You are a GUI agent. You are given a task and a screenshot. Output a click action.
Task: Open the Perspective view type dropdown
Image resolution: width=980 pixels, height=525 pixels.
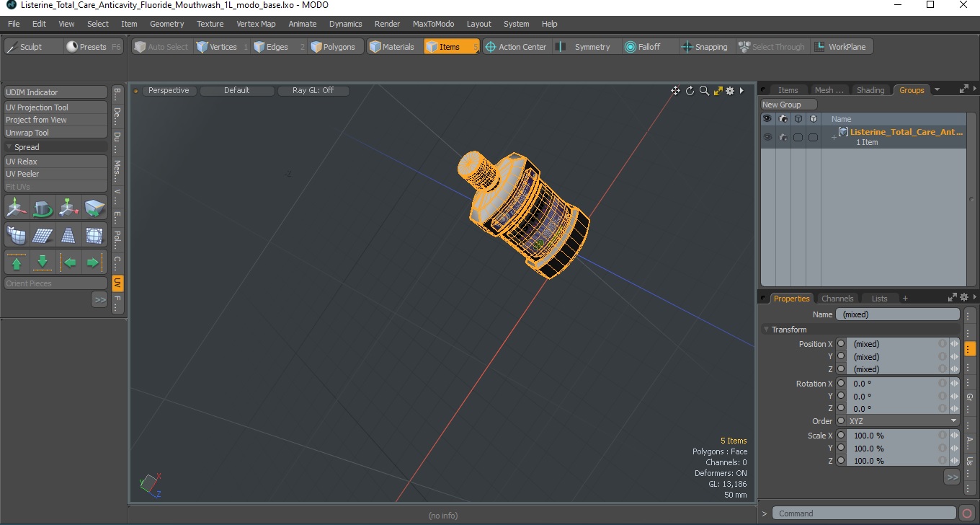pyautogui.click(x=169, y=91)
